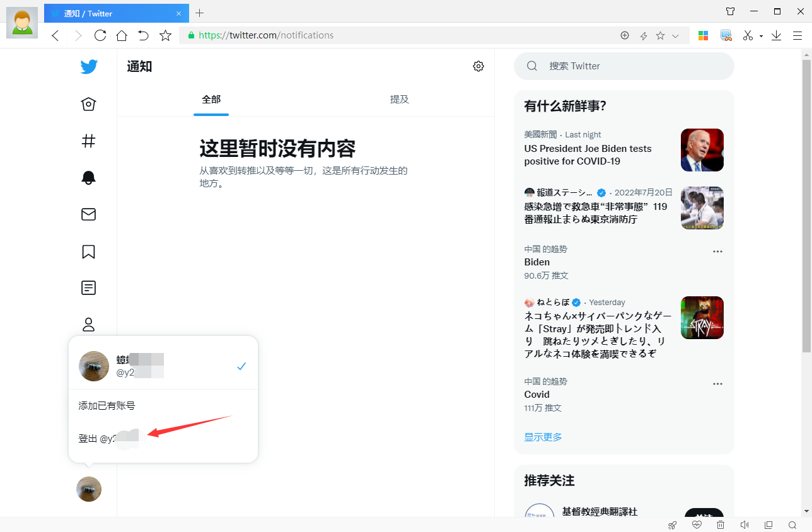Image resolution: width=812 pixels, height=532 pixels.
Task: Open Biden news thumbnail image
Action: pos(702,150)
